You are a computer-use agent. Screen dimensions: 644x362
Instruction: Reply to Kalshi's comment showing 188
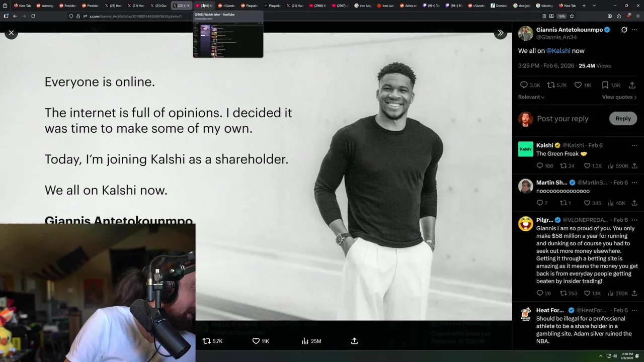pos(544,166)
